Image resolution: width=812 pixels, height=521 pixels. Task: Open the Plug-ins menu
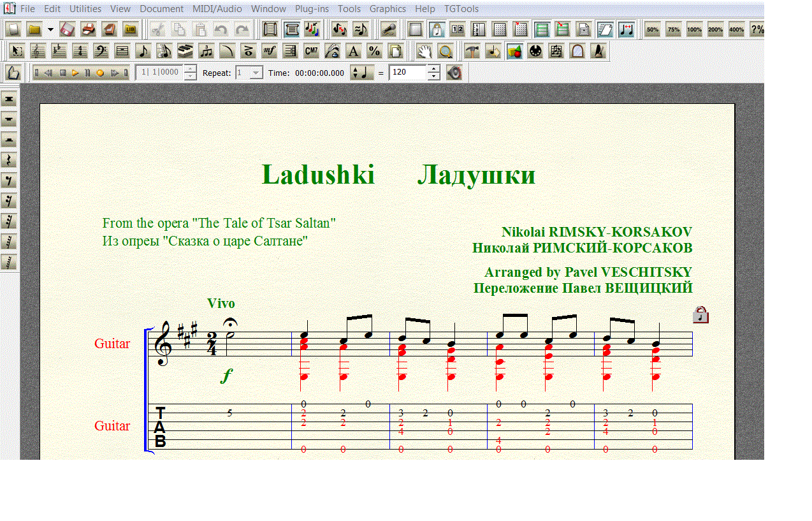tap(312, 9)
